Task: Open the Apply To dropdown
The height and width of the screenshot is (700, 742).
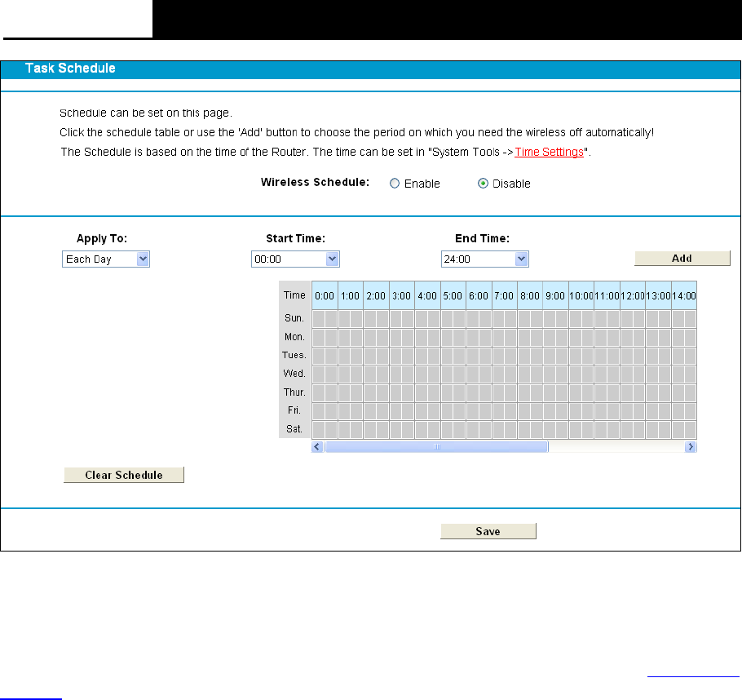Action: [106, 259]
